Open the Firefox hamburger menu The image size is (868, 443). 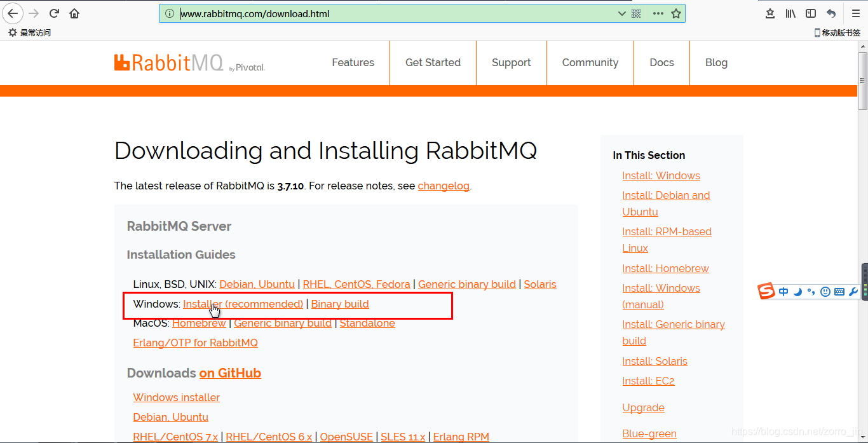click(x=855, y=13)
